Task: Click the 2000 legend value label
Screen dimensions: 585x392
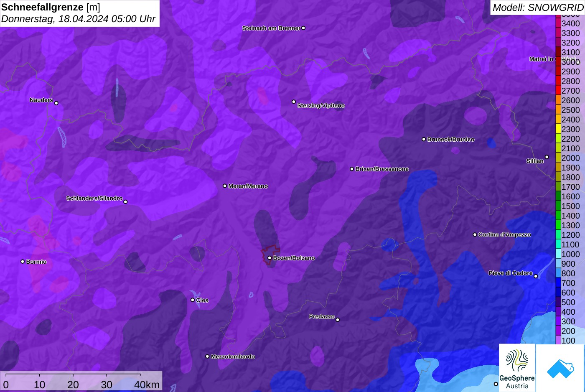Action: pos(570,158)
